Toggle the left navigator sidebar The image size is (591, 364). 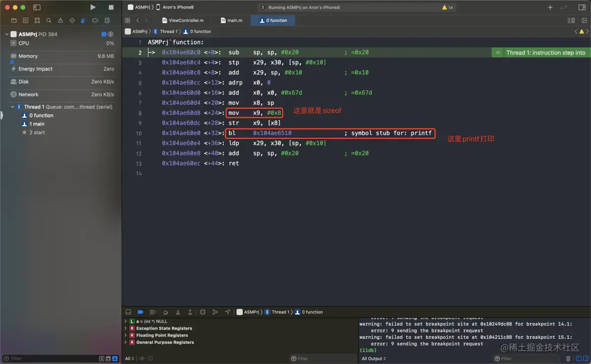click(x=37, y=7)
